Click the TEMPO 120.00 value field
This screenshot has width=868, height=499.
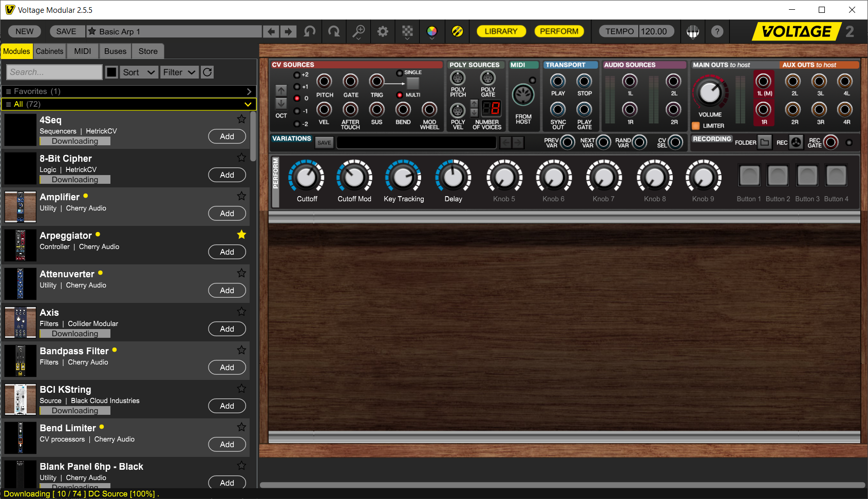pyautogui.click(x=656, y=31)
